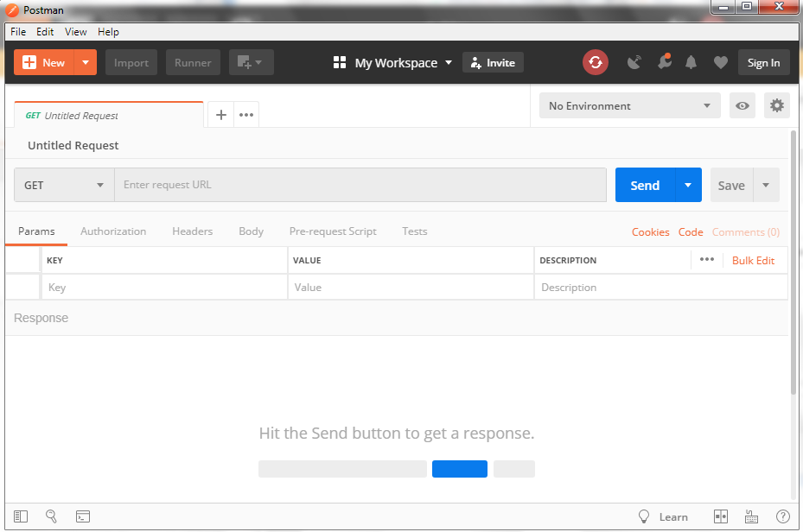Open the satellite interceptor capture icon
Screen dimensions: 803x532
pos(634,62)
